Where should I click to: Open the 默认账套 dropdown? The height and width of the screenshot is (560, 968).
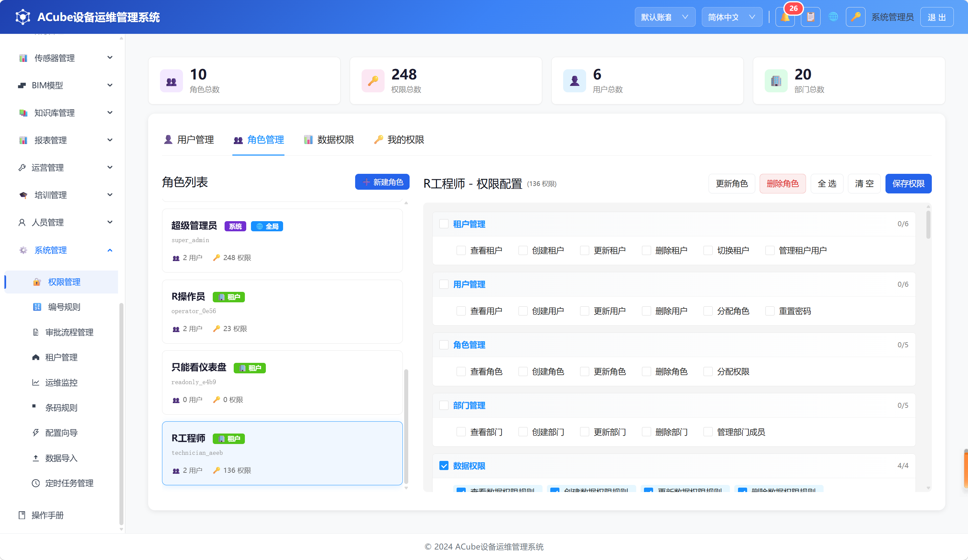pyautogui.click(x=665, y=17)
